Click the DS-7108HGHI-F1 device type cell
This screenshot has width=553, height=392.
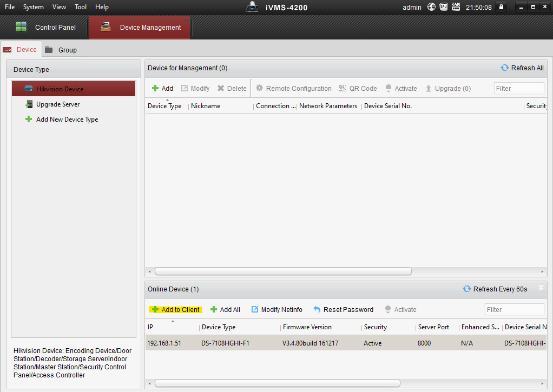225,343
